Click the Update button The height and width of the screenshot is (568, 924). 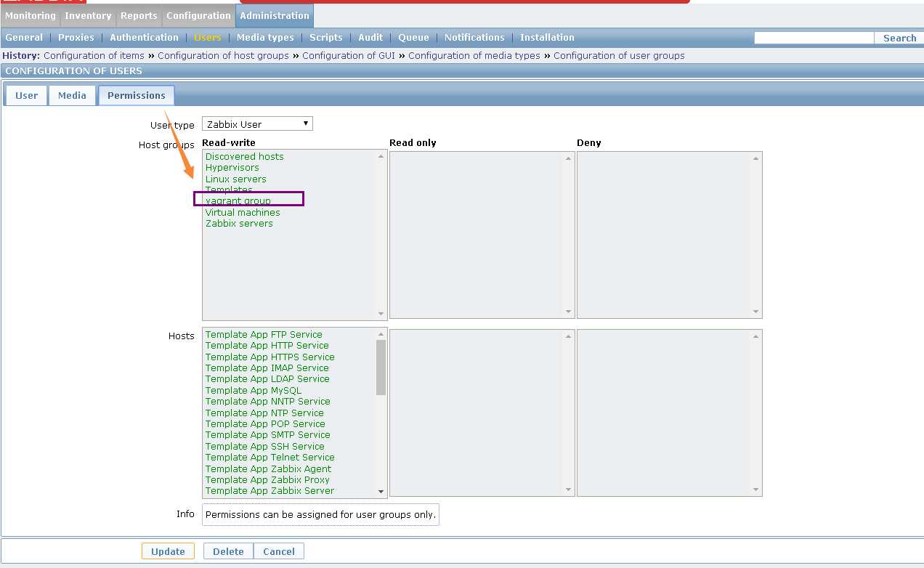(168, 551)
